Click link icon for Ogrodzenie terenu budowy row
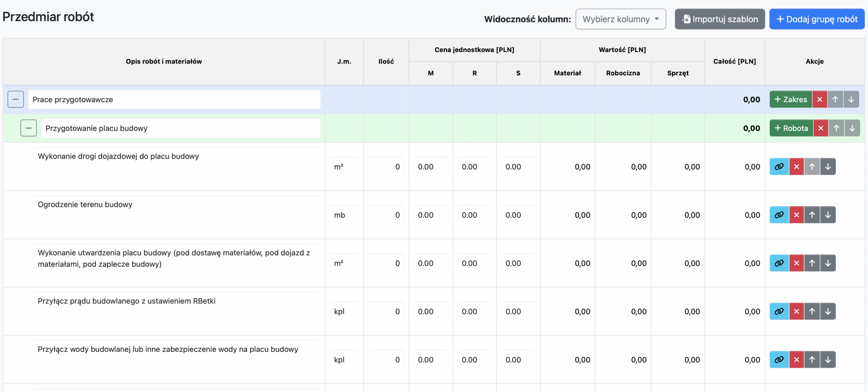This screenshot has height=392, width=868. pyautogui.click(x=779, y=215)
